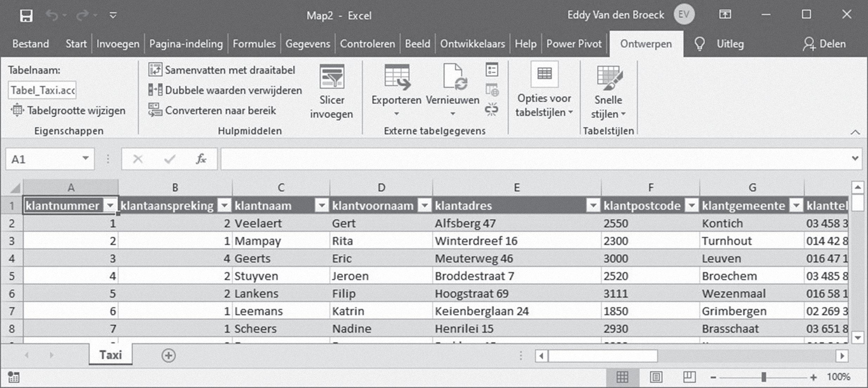868x388 pixels.
Task: Click the 100% zoom level
Action: pos(838,377)
